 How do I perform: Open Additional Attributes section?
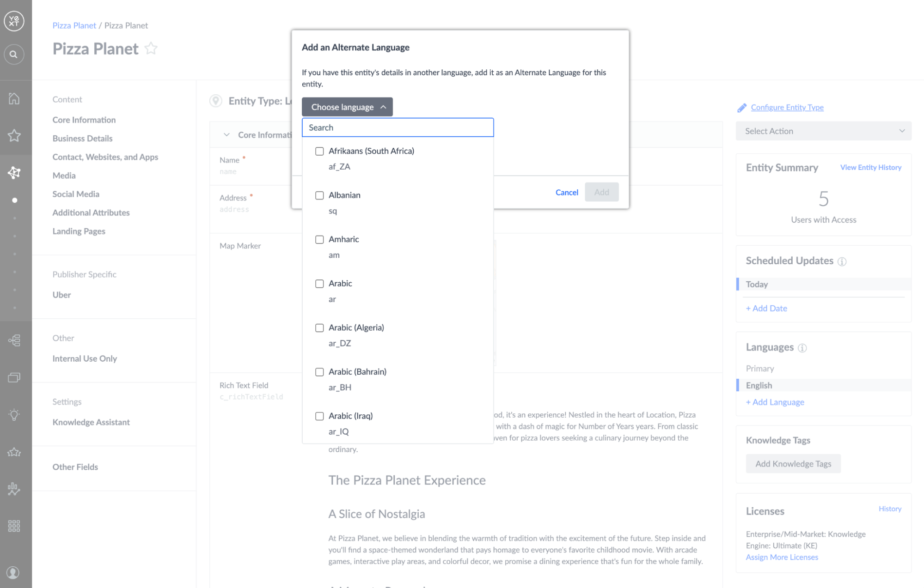coord(91,212)
